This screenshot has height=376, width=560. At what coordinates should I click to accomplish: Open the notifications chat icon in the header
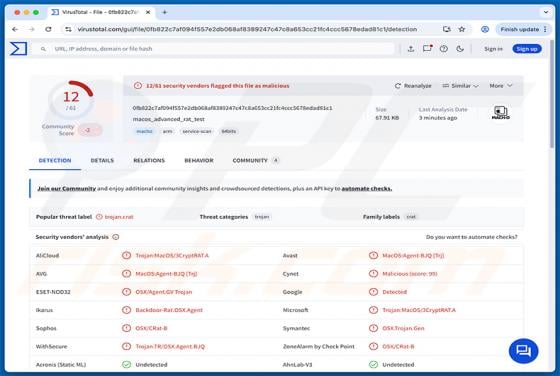(427, 49)
